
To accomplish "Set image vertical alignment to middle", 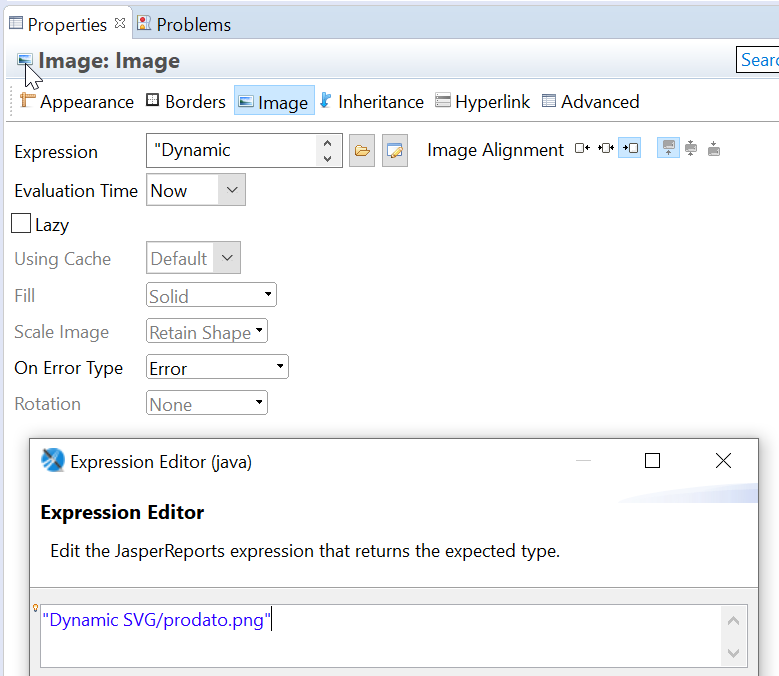I will [691, 149].
